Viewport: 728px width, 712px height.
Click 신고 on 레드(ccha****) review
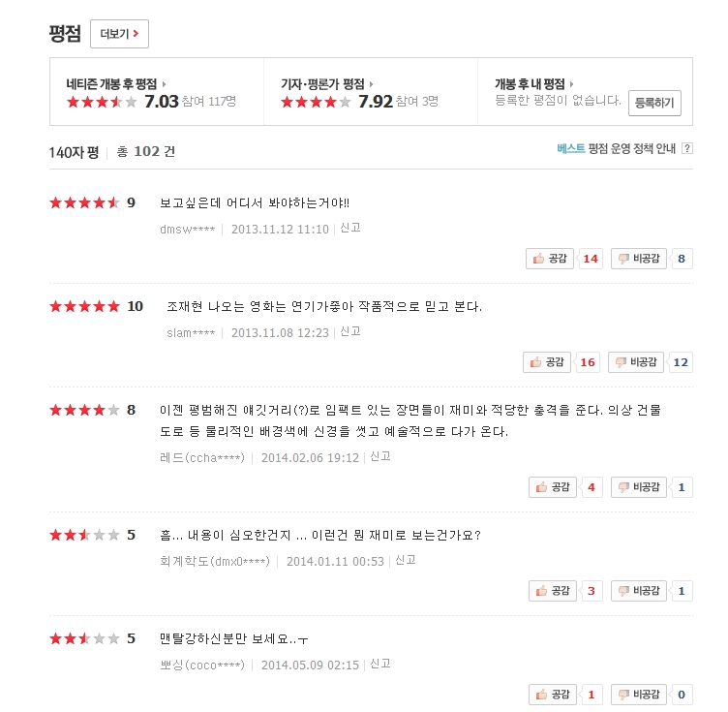pos(379,457)
